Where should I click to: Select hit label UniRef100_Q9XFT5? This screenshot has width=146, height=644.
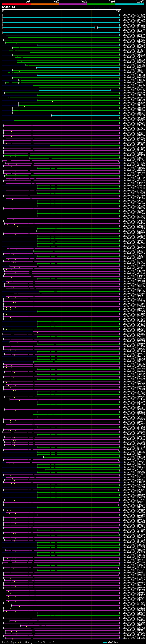pos(133,65)
